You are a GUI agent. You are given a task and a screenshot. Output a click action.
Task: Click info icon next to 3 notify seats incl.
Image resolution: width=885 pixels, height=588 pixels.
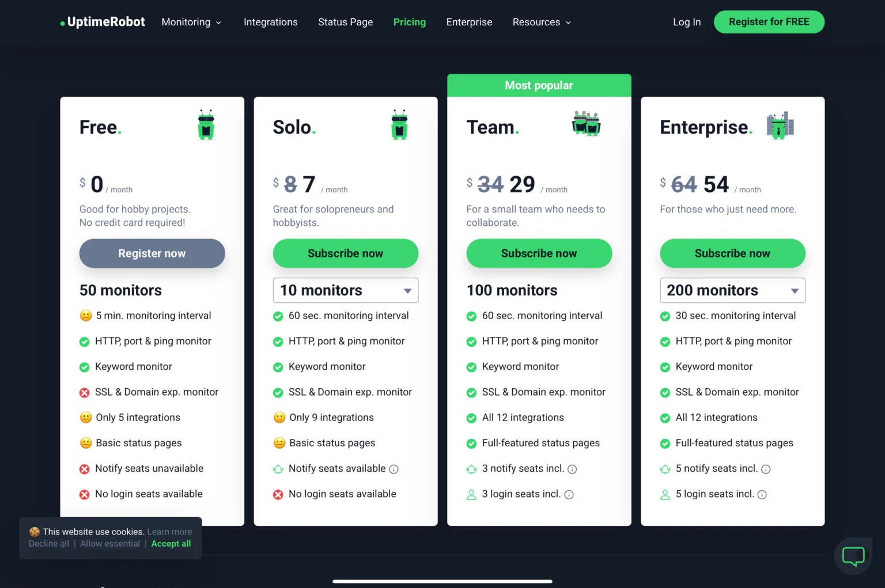(572, 469)
